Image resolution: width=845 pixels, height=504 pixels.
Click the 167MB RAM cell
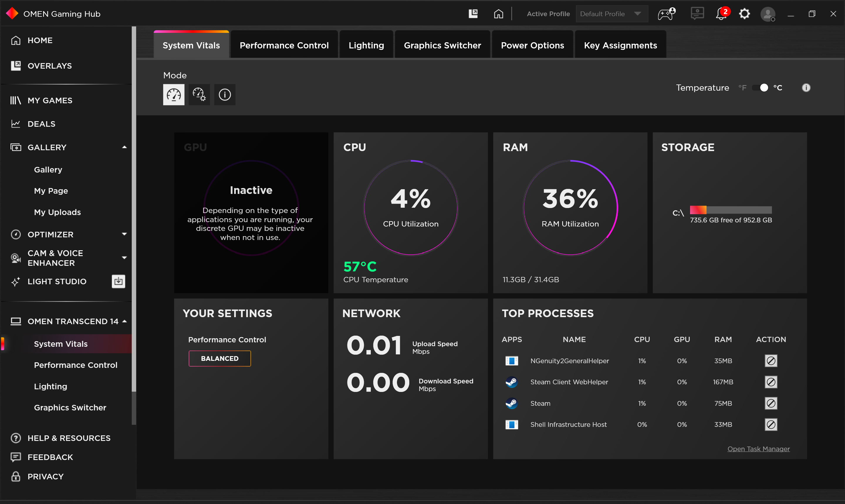(x=723, y=382)
